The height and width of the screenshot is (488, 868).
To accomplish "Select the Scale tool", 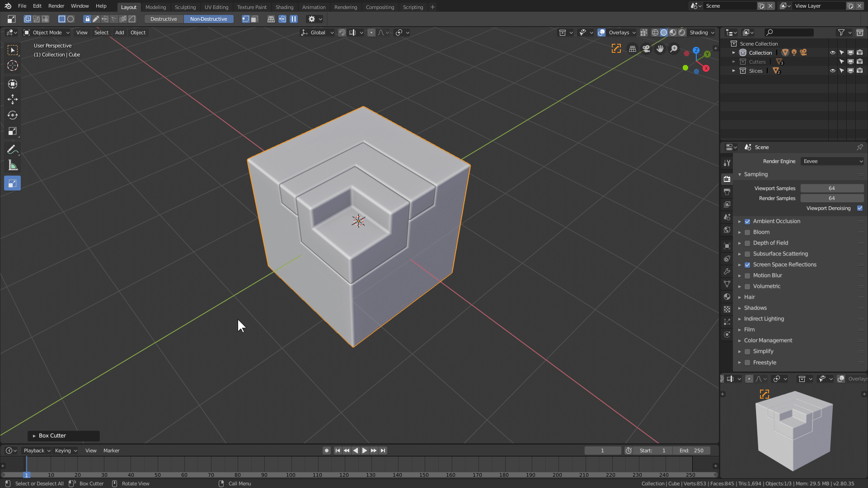I will tap(12, 131).
